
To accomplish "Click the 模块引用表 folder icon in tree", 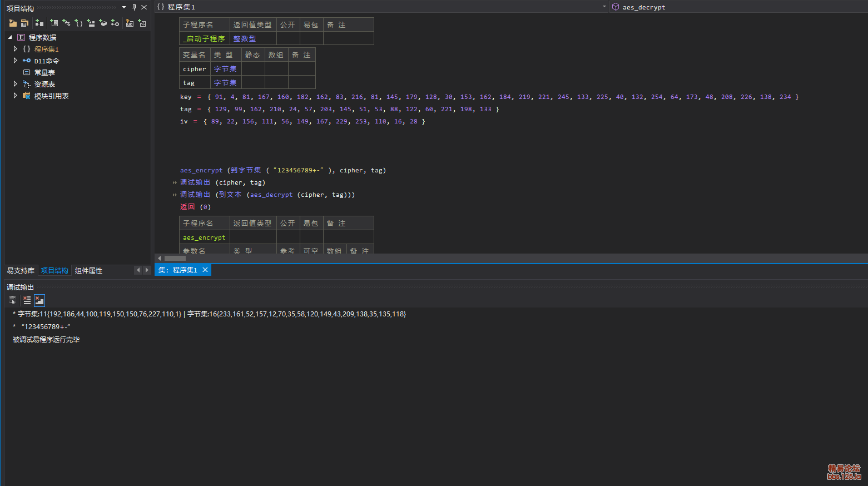I will pyautogui.click(x=27, y=96).
